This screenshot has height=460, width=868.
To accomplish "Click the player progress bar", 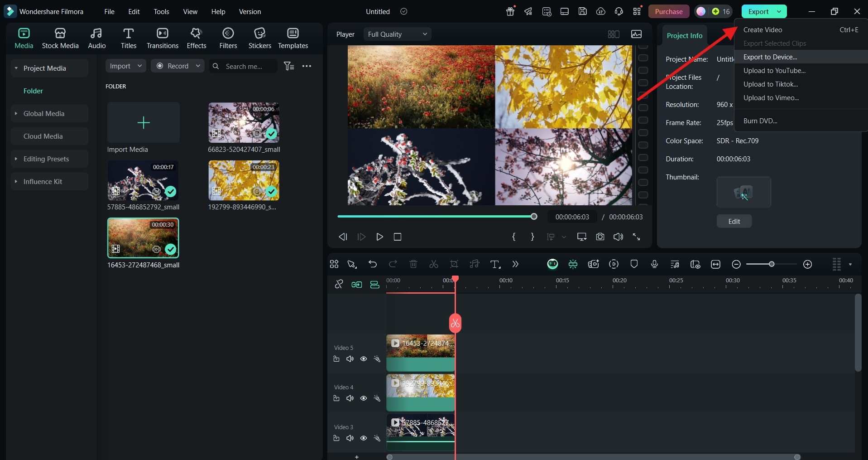I will [x=437, y=217].
